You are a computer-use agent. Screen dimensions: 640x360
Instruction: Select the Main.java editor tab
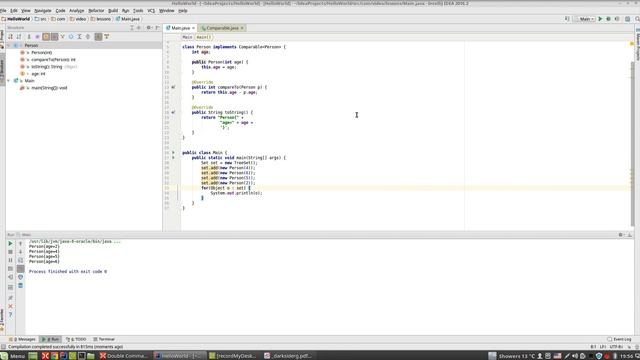click(x=180, y=28)
